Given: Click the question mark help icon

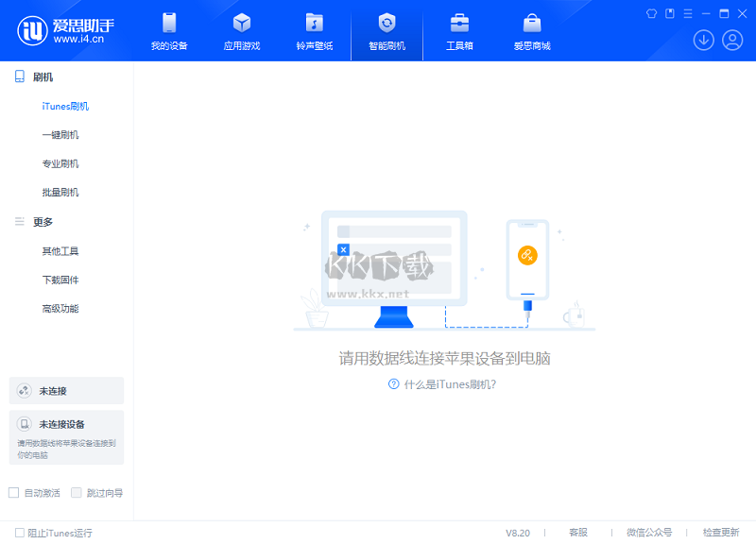Looking at the screenshot, I should (x=393, y=384).
